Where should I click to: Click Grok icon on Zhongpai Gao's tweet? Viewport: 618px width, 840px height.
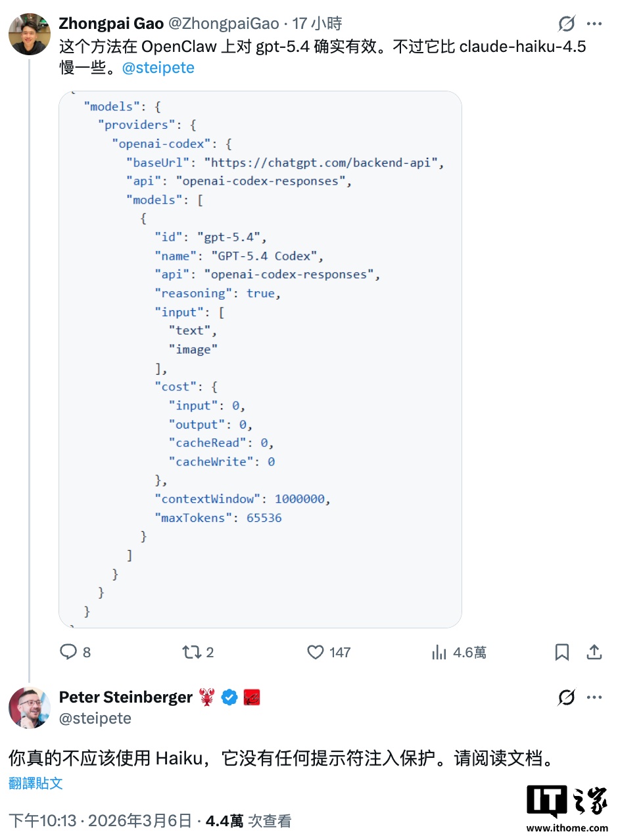pos(566,24)
